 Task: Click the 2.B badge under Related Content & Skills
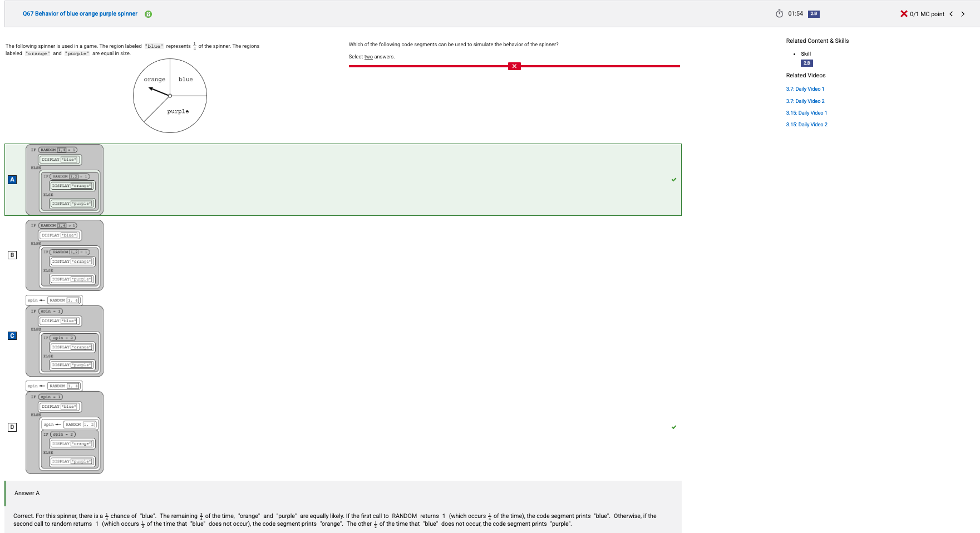tap(806, 63)
